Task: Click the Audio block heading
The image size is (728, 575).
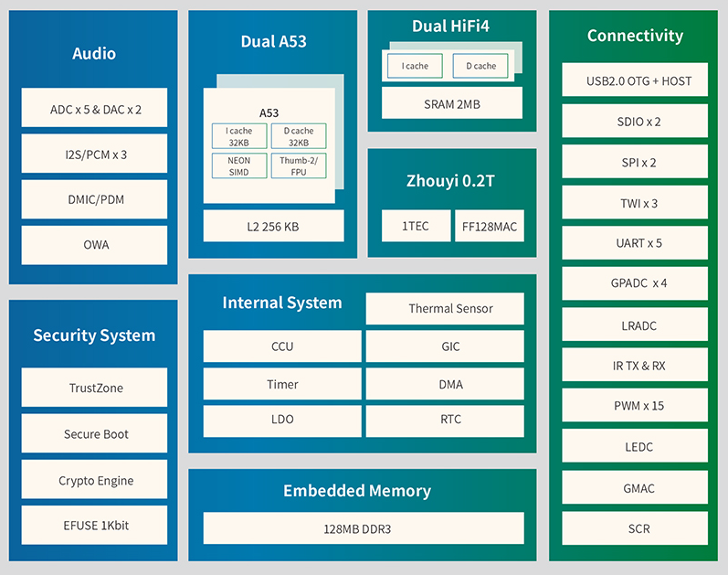Action: coord(94,53)
